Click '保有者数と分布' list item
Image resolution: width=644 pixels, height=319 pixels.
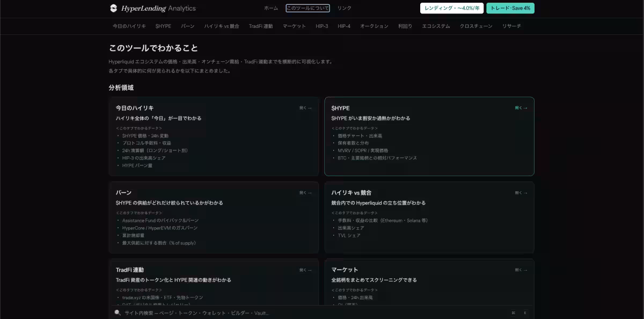(353, 143)
